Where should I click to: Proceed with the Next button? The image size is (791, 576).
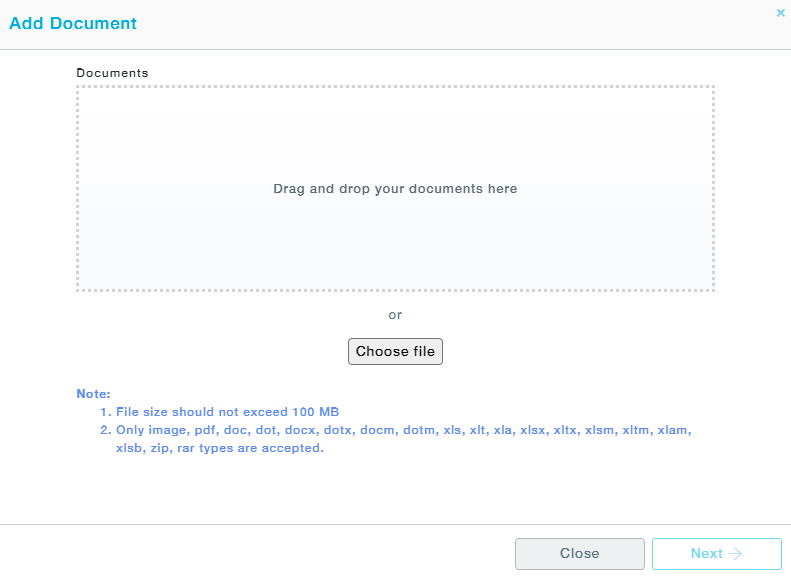pos(716,553)
